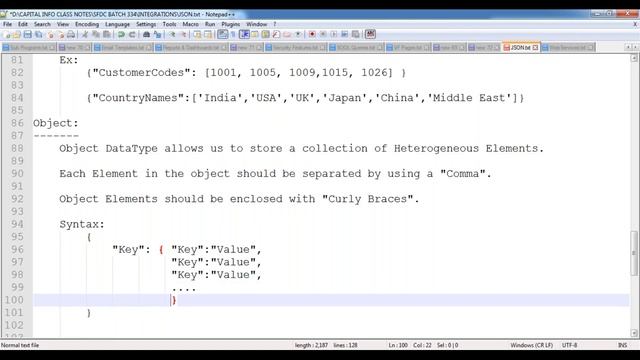Click line number 86 in the margin
Image resolution: width=640 pixels, height=360 pixels.
(x=17, y=123)
